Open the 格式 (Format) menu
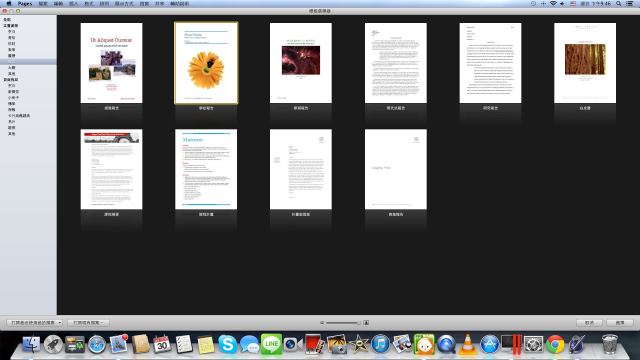Screen dimensions: 640x360 (89, 4)
